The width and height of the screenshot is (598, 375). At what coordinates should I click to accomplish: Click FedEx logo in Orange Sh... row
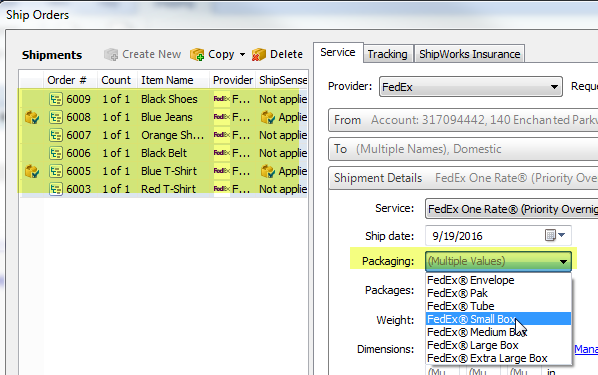pos(222,135)
